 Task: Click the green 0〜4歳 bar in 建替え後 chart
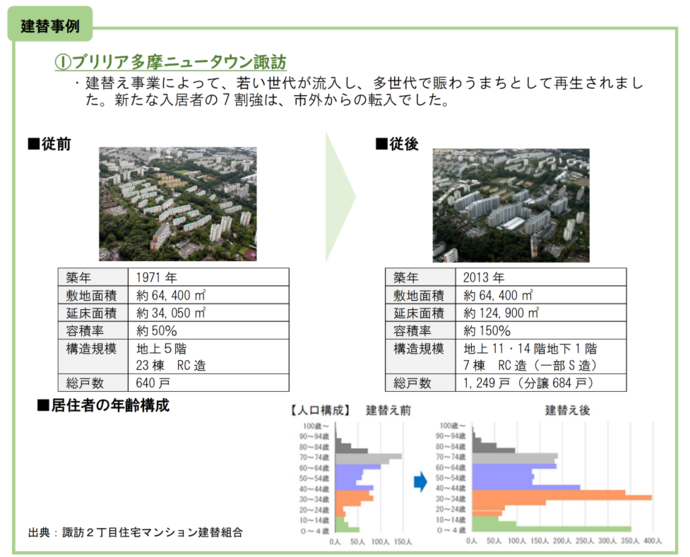click(552, 528)
